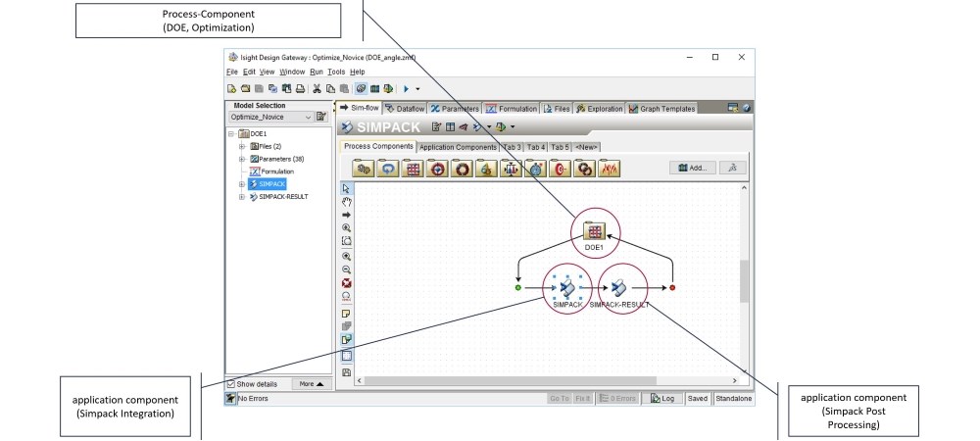Expand the Parameters (38) tree node
Viewport: 980px width, 441px height.
click(242, 159)
